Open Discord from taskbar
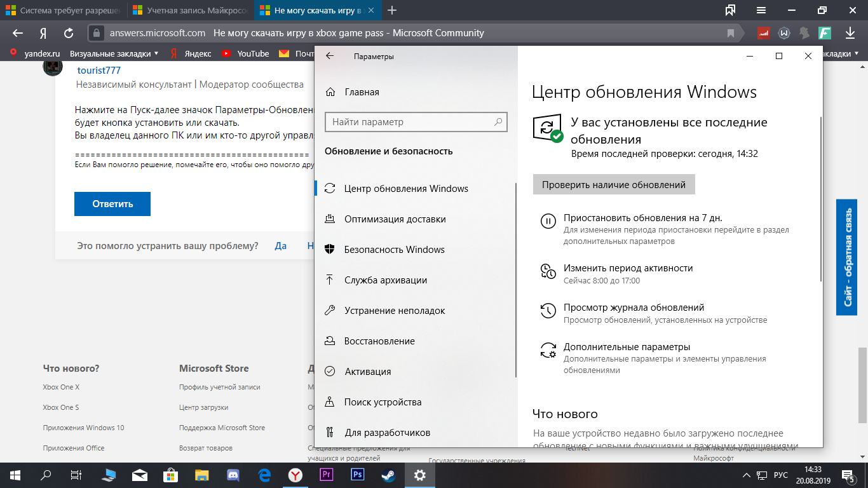 [x=233, y=475]
